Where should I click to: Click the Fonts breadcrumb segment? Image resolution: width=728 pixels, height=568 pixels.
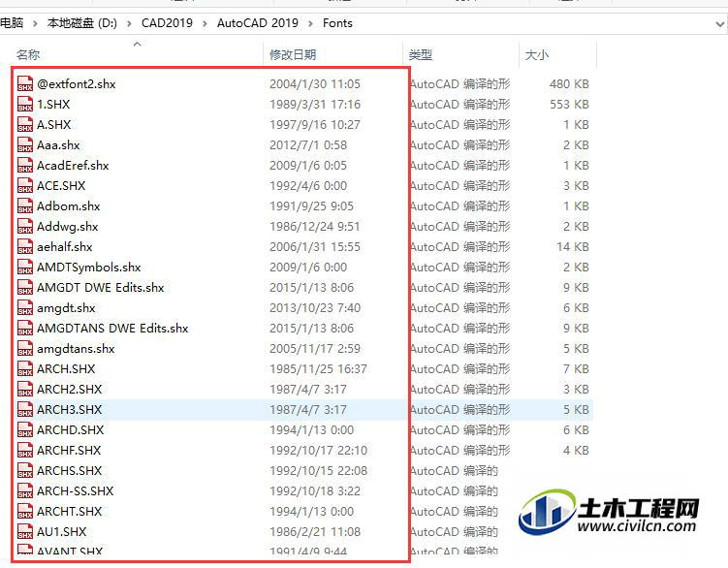pyautogui.click(x=337, y=23)
